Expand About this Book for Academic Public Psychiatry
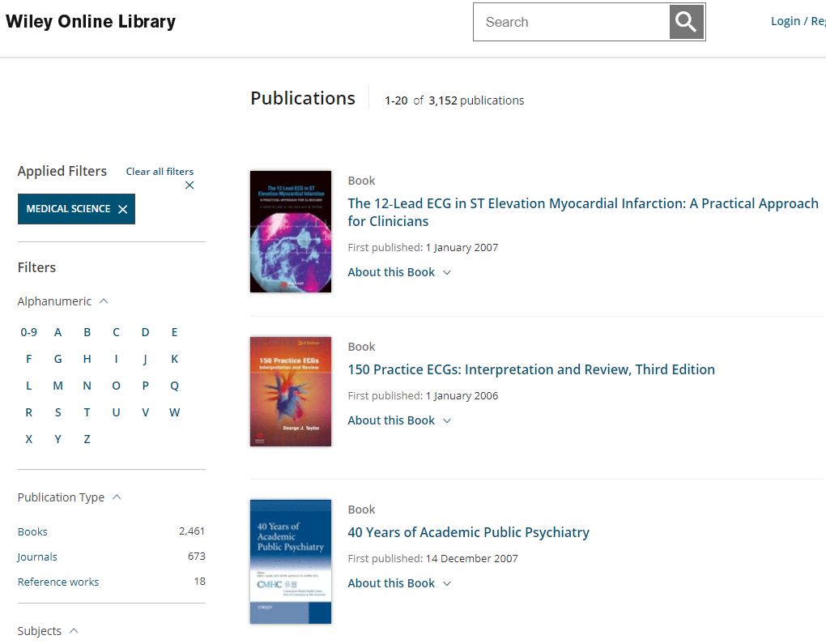Screen dimensions: 826x644 [x=399, y=583]
